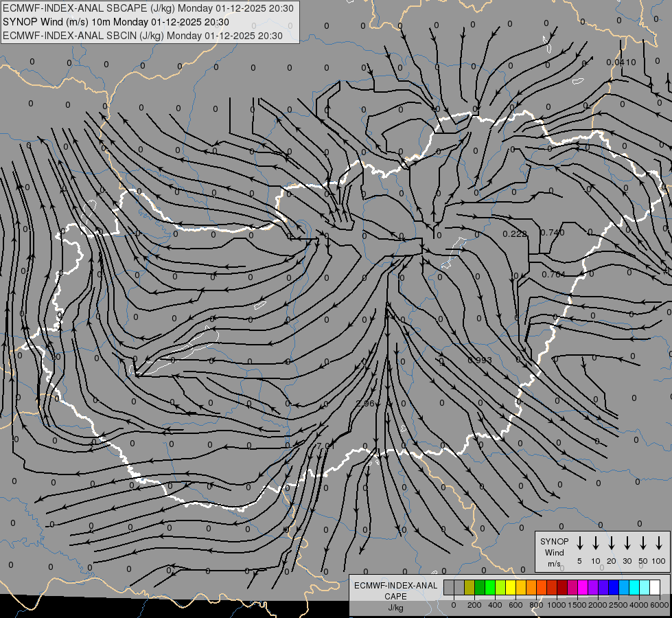This screenshot has width=672, height=618.
Task: Click the 30 m/s wind arrow in legend
Action: (627, 543)
